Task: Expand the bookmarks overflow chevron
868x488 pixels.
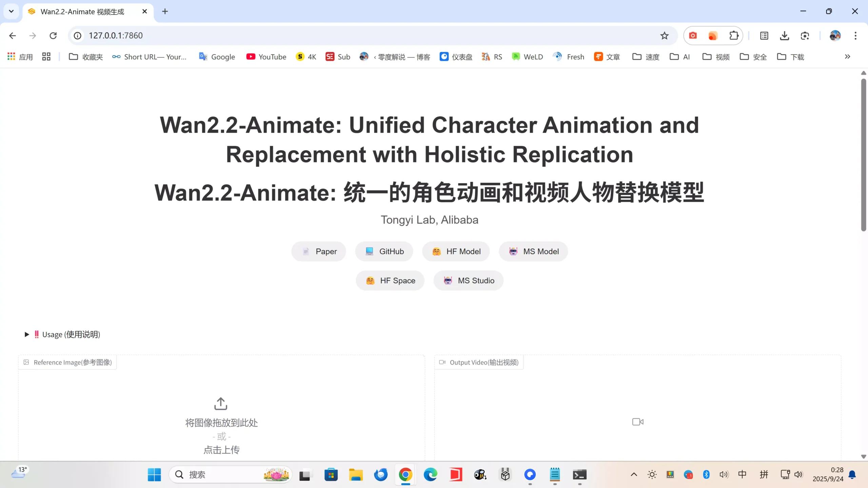Action: pyautogui.click(x=847, y=57)
